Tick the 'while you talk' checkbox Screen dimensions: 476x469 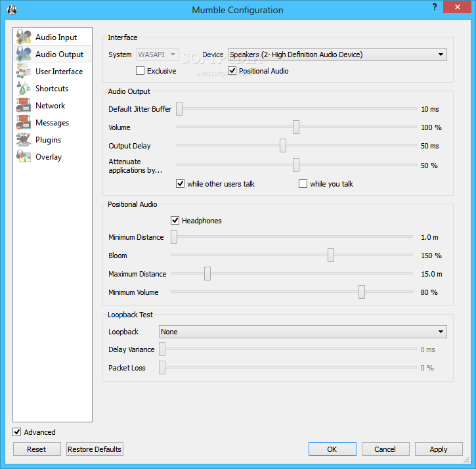click(x=303, y=184)
